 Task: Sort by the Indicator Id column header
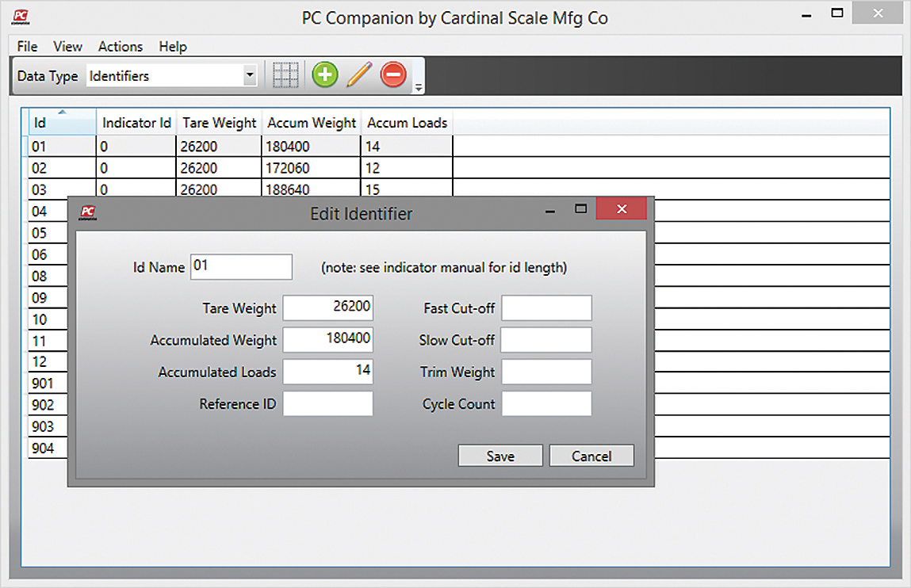[x=136, y=123]
